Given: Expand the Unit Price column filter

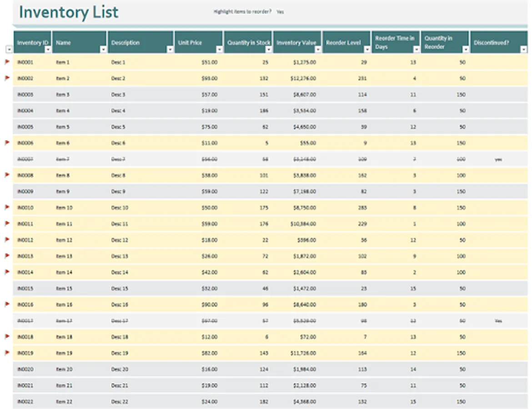Looking at the screenshot, I should [x=219, y=50].
